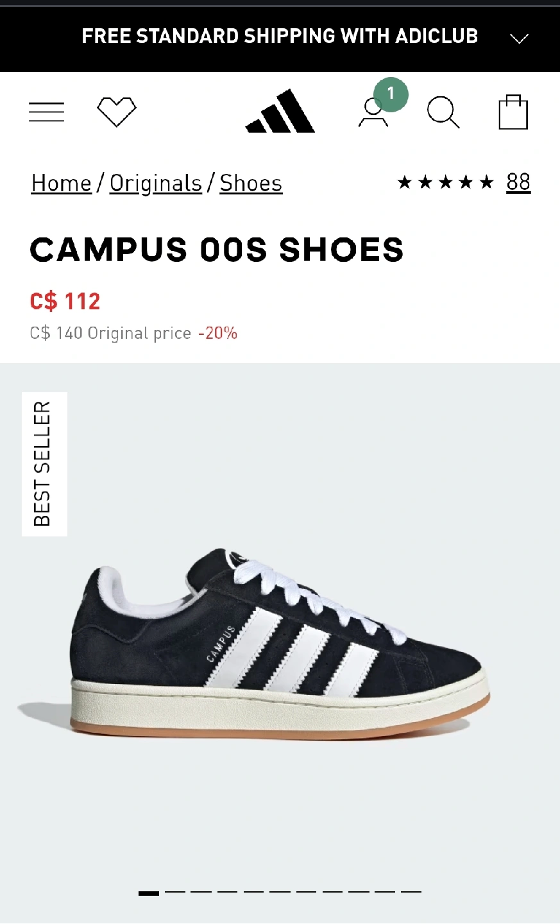
Task: Open the 88 reviews count link
Action: (x=518, y=182)
